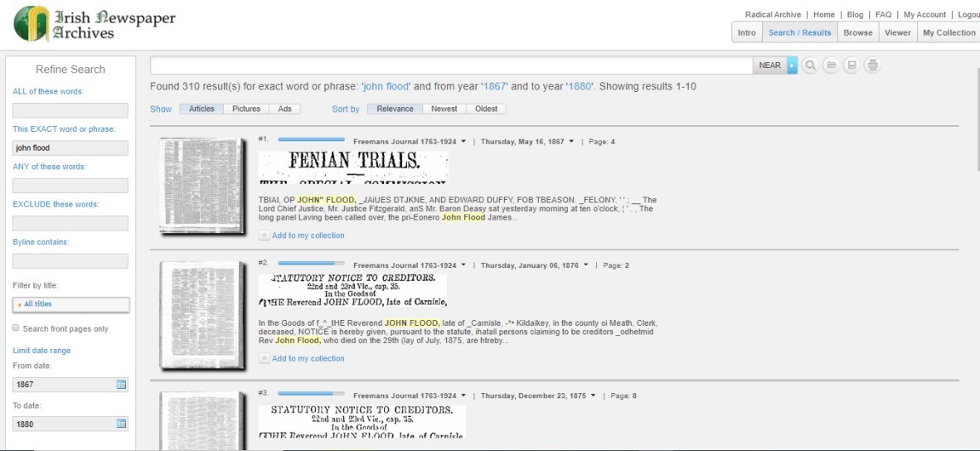The height and width of the screenshot is (451, 980).
Task: Click the save search floppy icon
Action: 851,65
